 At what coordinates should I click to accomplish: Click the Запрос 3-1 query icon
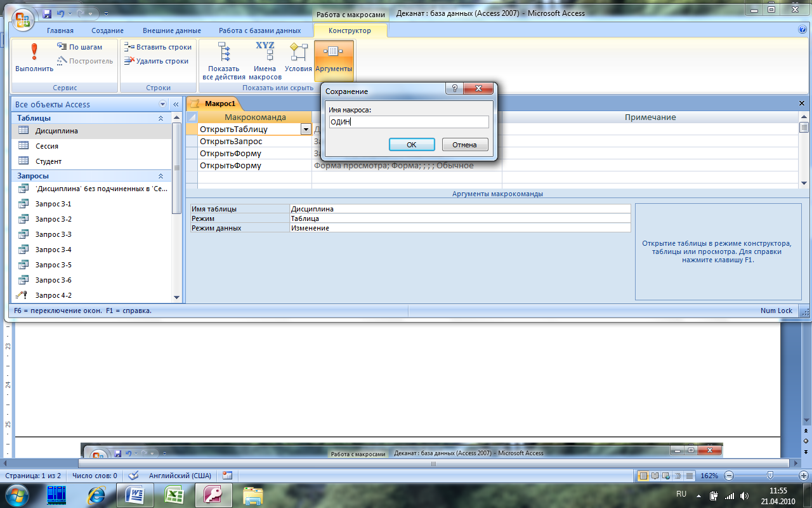tap(23, 204)
